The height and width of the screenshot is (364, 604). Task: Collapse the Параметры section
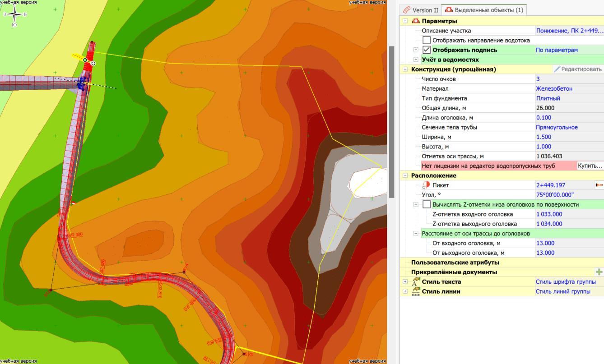(405, 21)
